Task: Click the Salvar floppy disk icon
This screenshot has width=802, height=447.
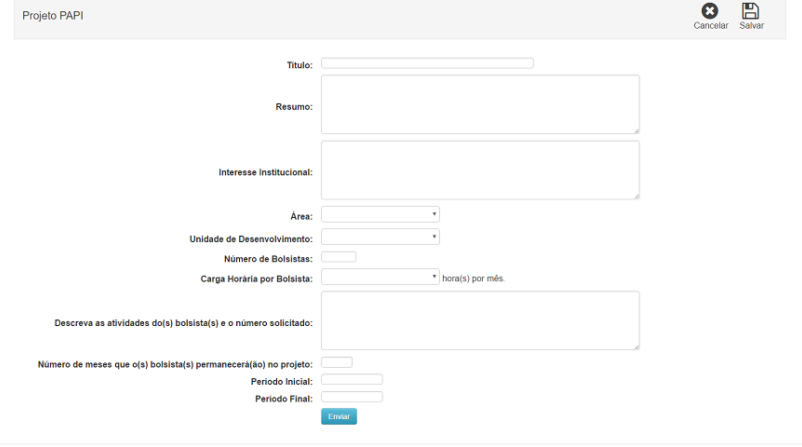Action: pyautogui.click(x=750, y=11)
